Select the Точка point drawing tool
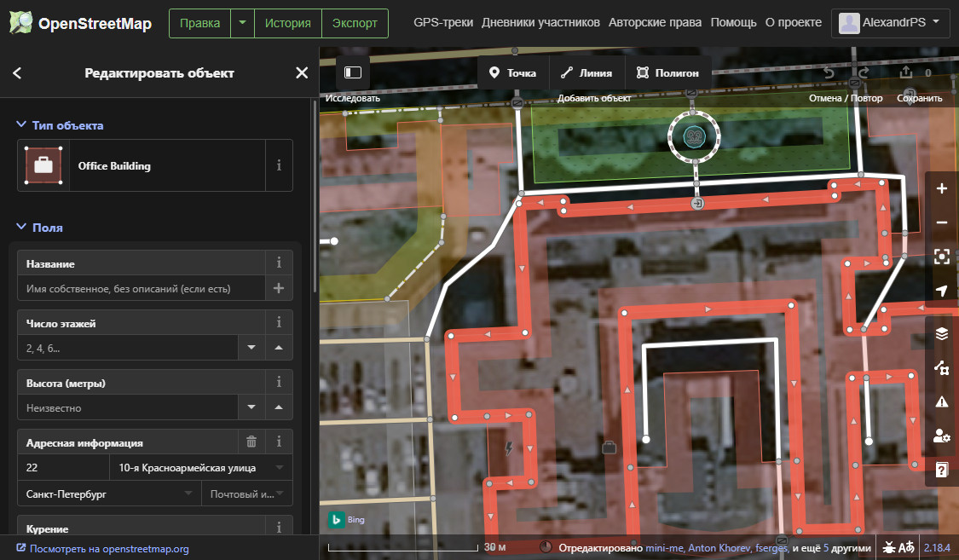The width and height of the screenshot is (959, 560). tap(511, 72)
